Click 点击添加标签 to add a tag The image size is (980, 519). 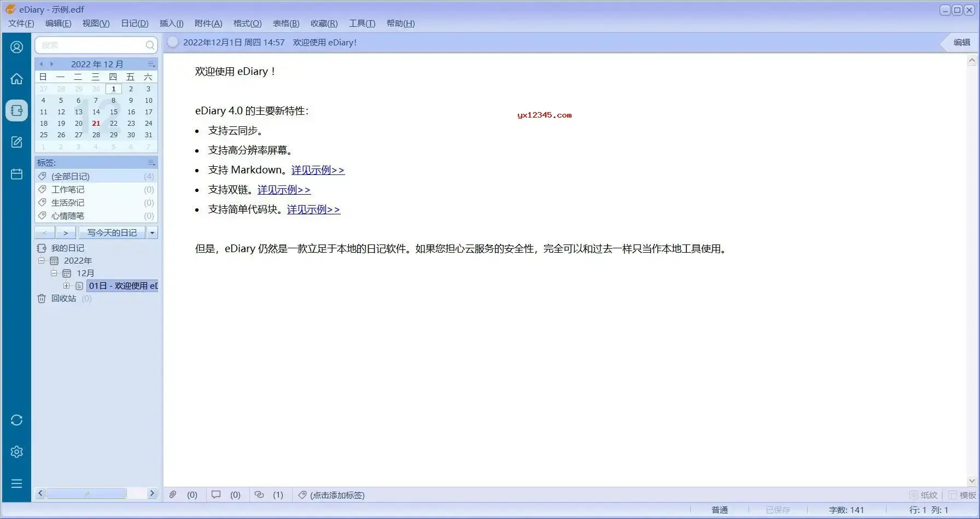(337, 495)
